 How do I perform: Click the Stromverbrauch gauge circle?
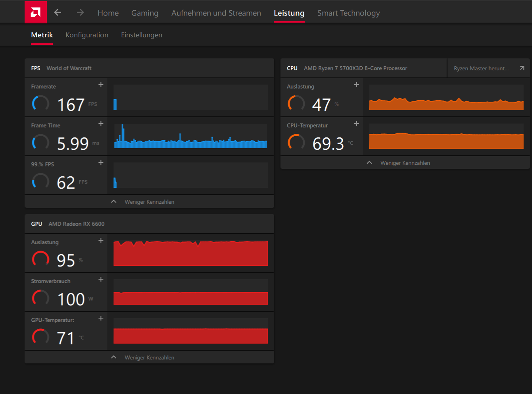(40, 298)
